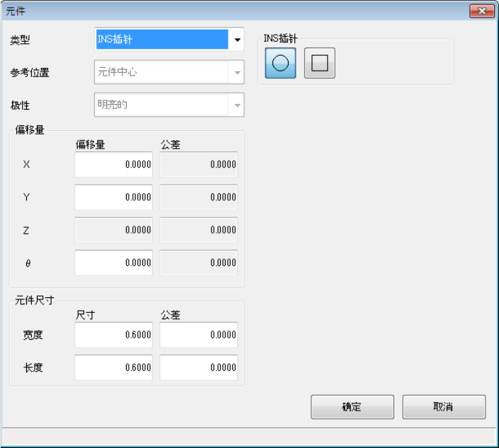
Task: Click the 极性 label
Action: [20, 105]
